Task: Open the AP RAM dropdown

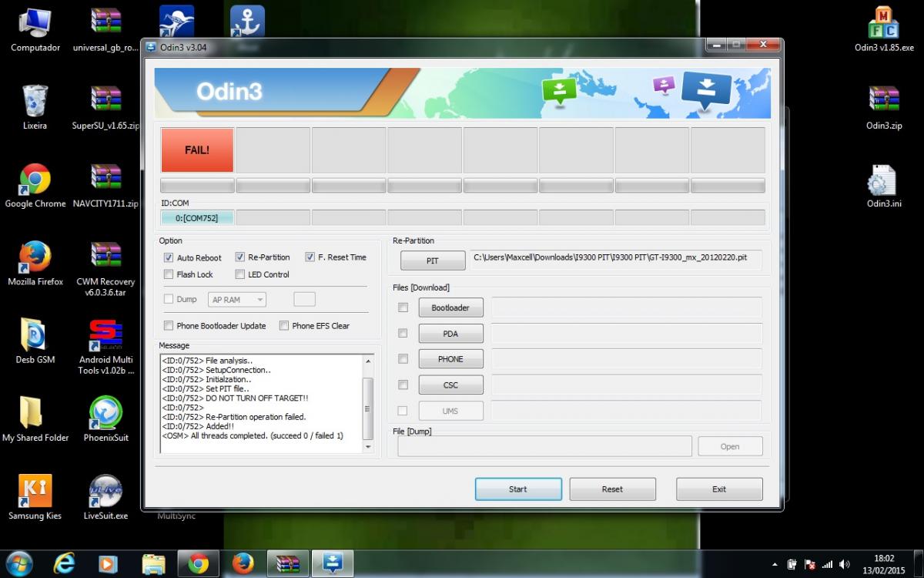Action: tap(237, 299)
